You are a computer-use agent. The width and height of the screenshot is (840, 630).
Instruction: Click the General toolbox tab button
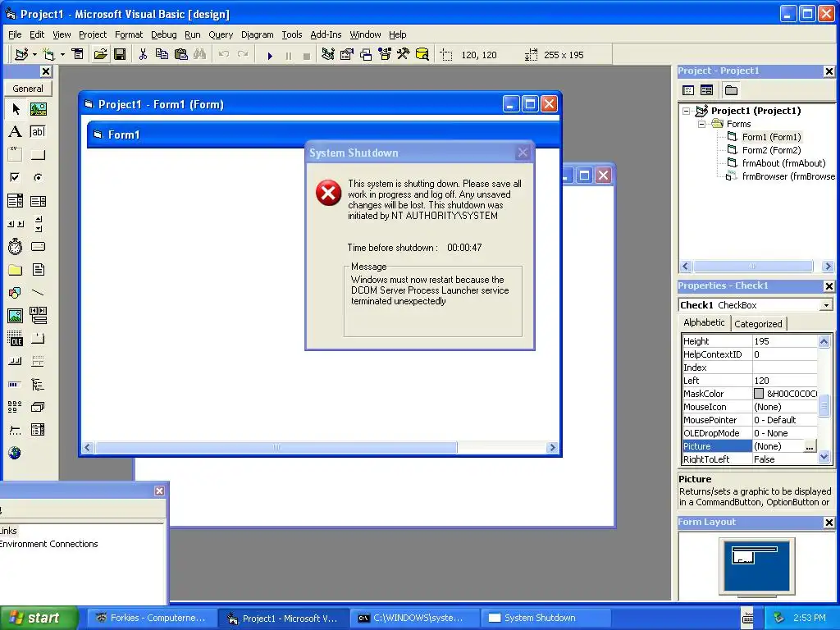click(28, 89)
